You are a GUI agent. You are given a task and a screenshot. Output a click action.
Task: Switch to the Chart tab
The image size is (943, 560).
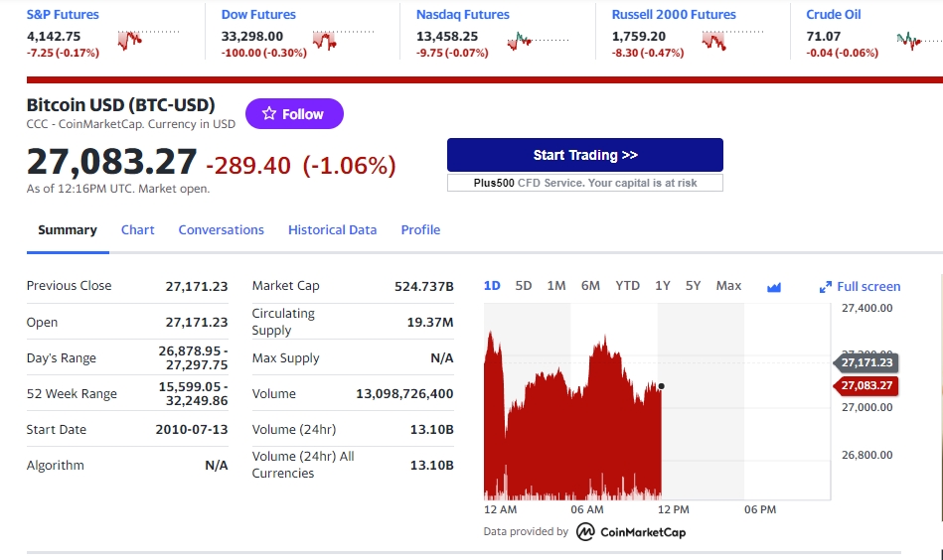click(138, 229)
